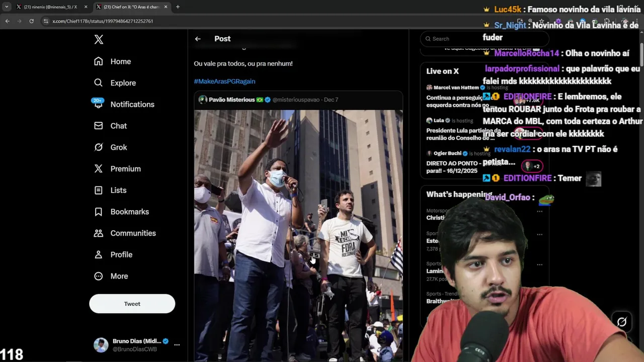644x362 pixels.
Task: Click the Grok floating icon
Action: click(622, 322)
